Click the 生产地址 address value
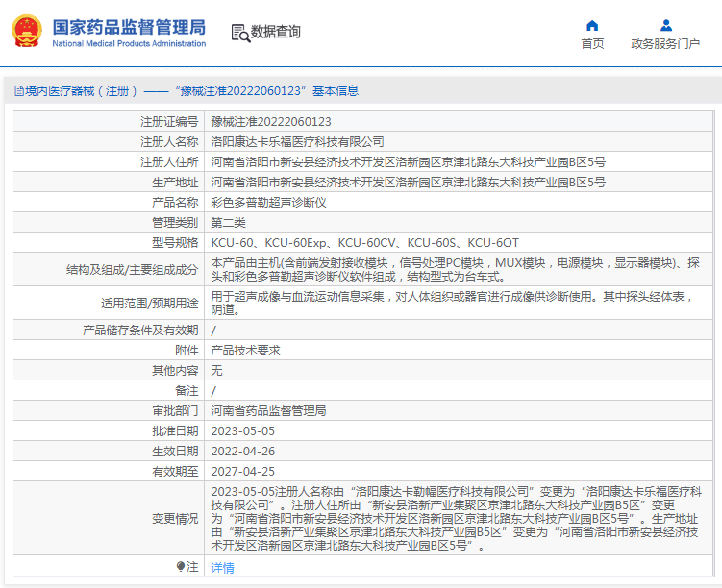The height and width of the screenshot is (588, 722). click(x=408, y=183)
